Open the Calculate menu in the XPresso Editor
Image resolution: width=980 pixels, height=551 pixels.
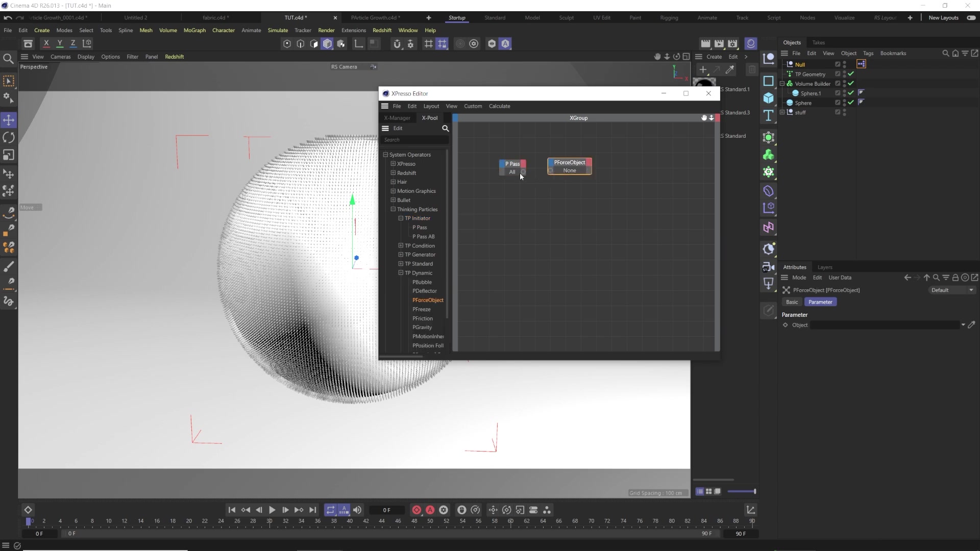pos(500,106)
